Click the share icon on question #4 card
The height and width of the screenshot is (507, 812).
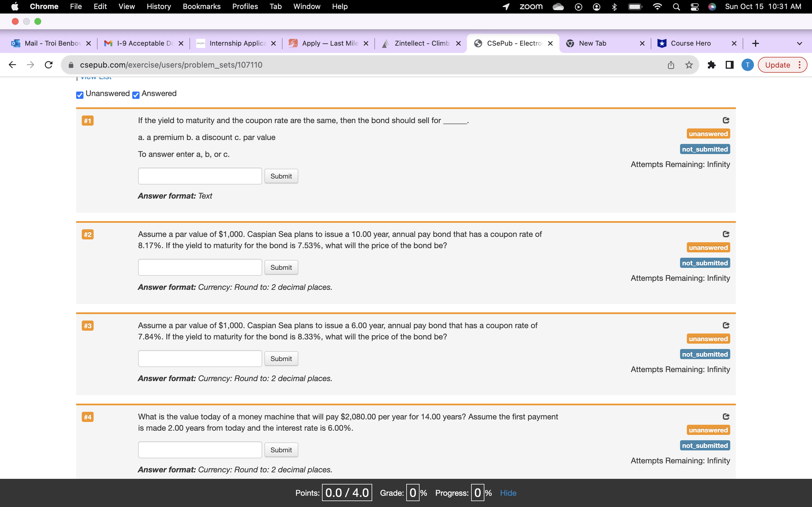click(726, 417)
